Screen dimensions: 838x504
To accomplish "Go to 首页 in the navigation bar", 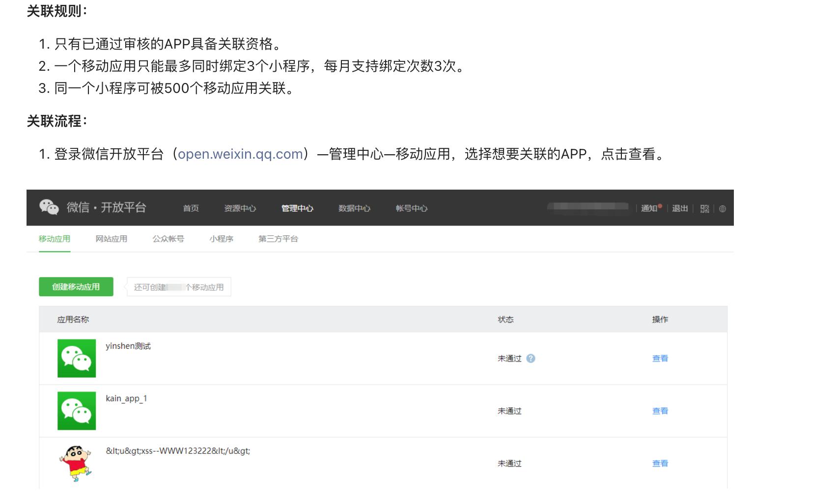I will tap(190, 208).
